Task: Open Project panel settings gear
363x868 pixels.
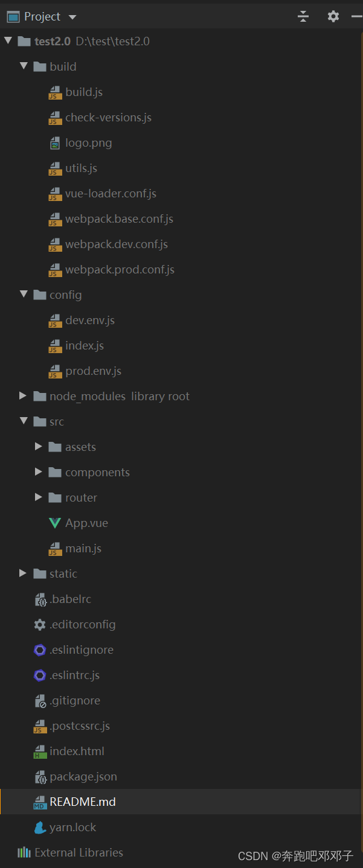Action: [333, 16]
